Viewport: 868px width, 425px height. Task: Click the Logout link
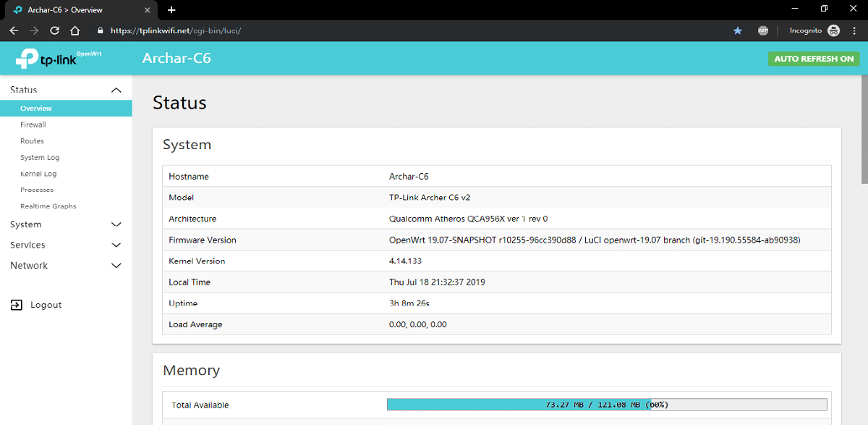pos(46,305)
